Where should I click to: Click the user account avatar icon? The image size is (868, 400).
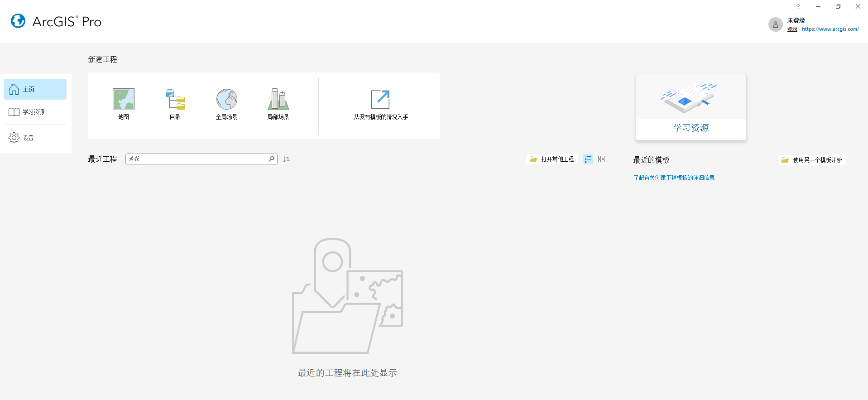[x=776, y=24]
